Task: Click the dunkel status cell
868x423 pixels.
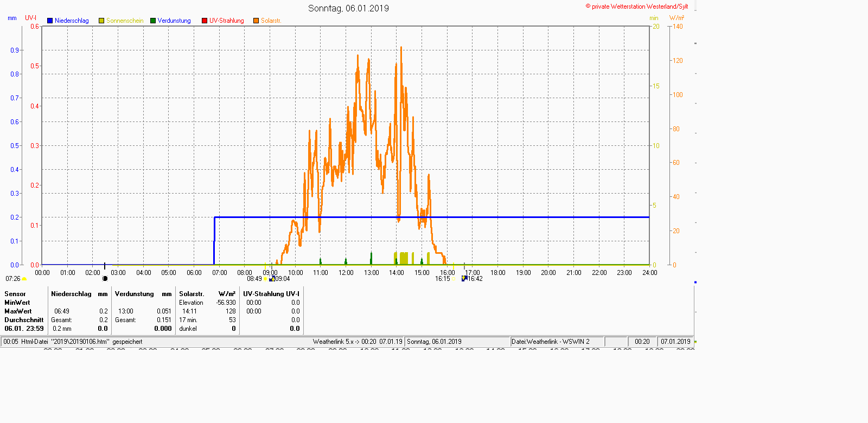Action: pyautogui.click(x=188, y=329)
